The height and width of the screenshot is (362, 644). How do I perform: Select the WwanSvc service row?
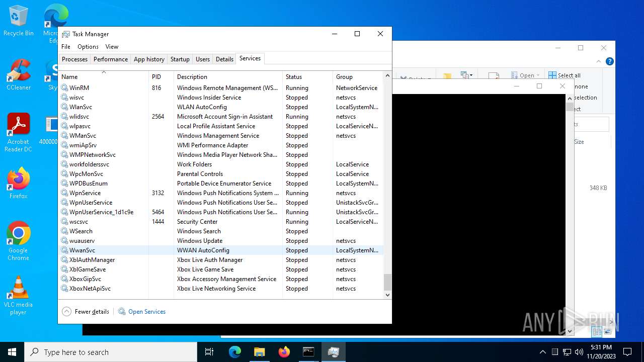point(221,250)
